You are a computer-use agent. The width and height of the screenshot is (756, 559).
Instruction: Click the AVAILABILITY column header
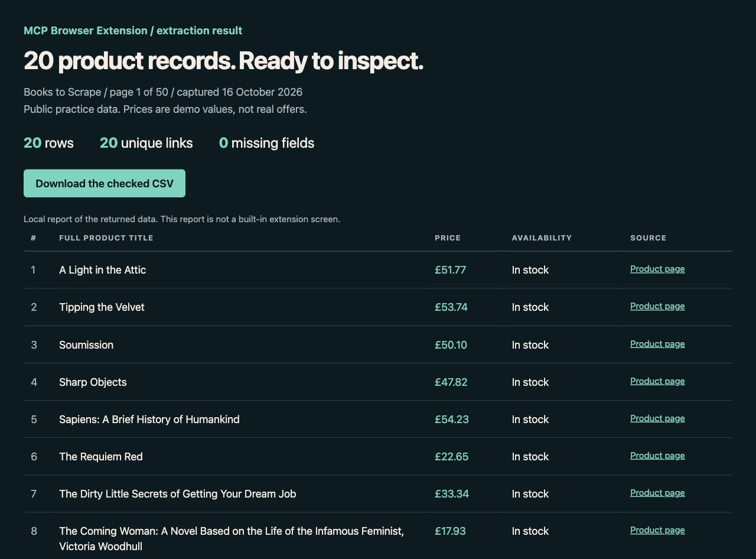(542, 238)
